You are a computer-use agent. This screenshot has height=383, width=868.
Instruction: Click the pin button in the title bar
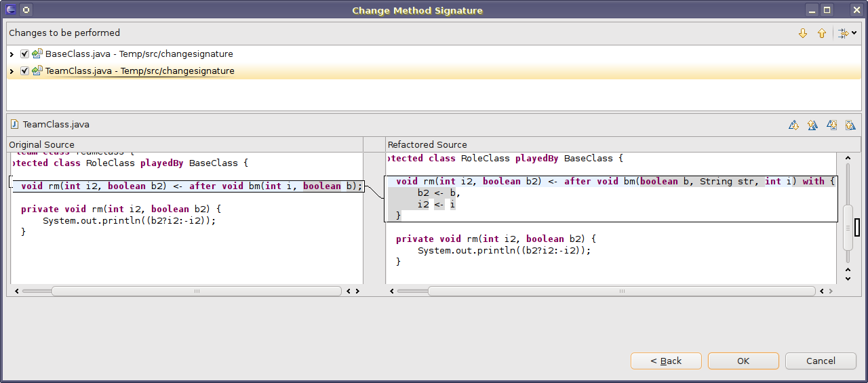[26, 10]
